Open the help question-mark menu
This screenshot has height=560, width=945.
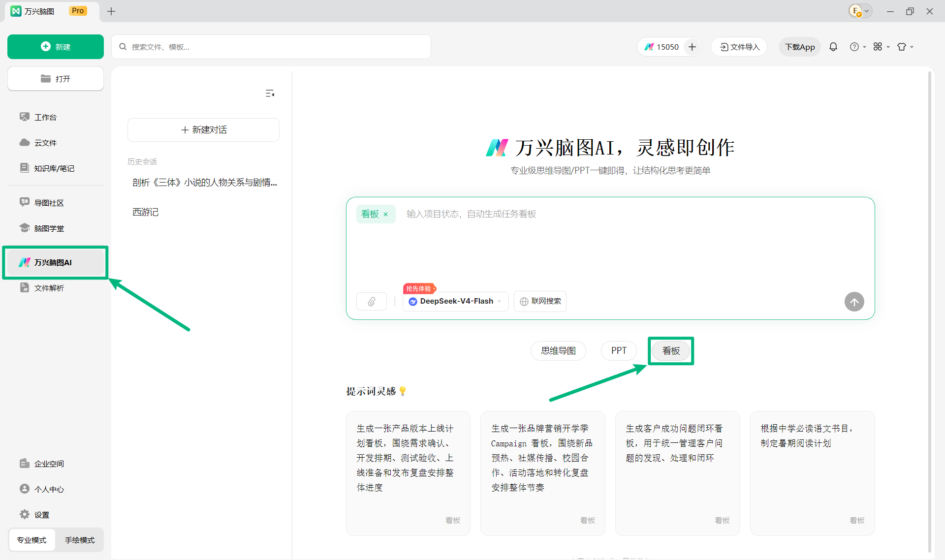click(x=857, y=47)
